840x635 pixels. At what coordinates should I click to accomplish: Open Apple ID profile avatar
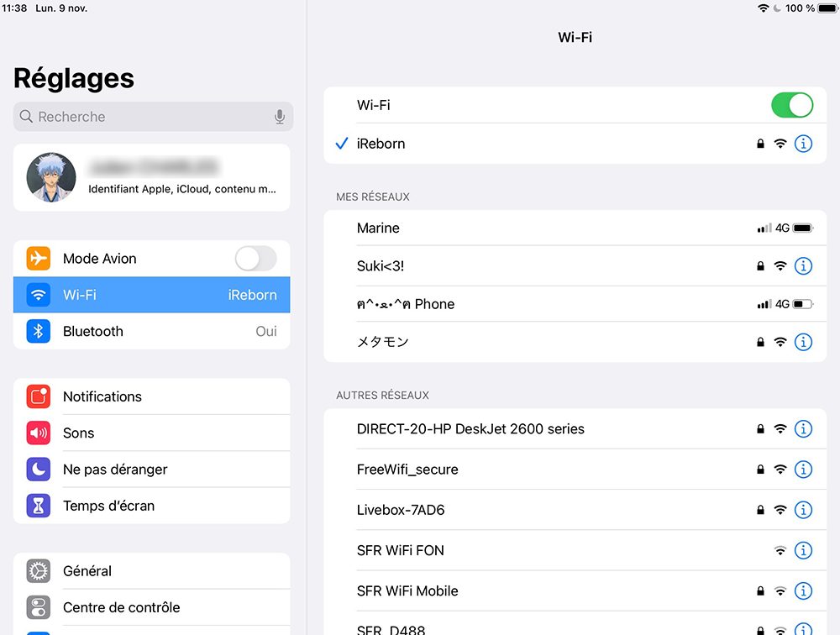51,177
